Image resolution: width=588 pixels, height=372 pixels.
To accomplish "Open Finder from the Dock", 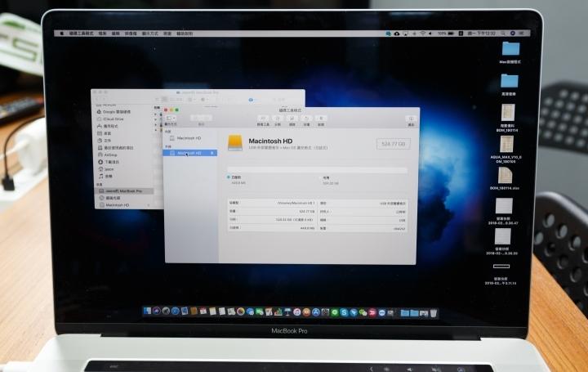I will 147,311.
